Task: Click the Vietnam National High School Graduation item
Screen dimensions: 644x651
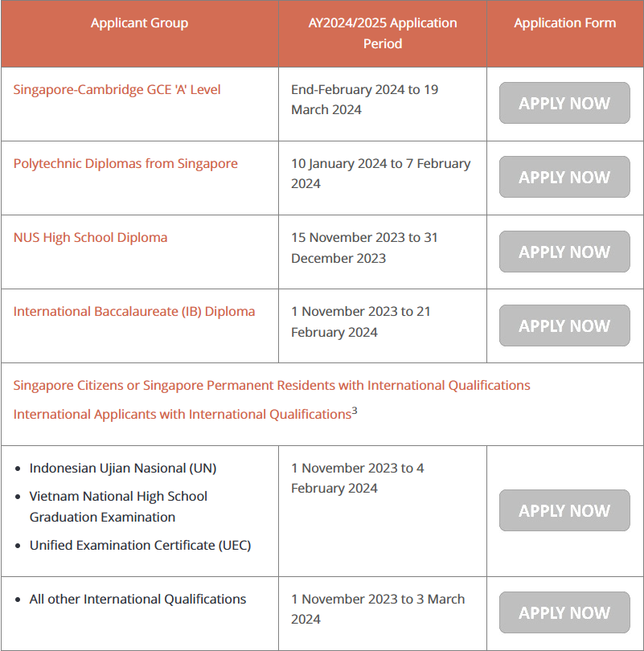Action: tap(118, 506)
